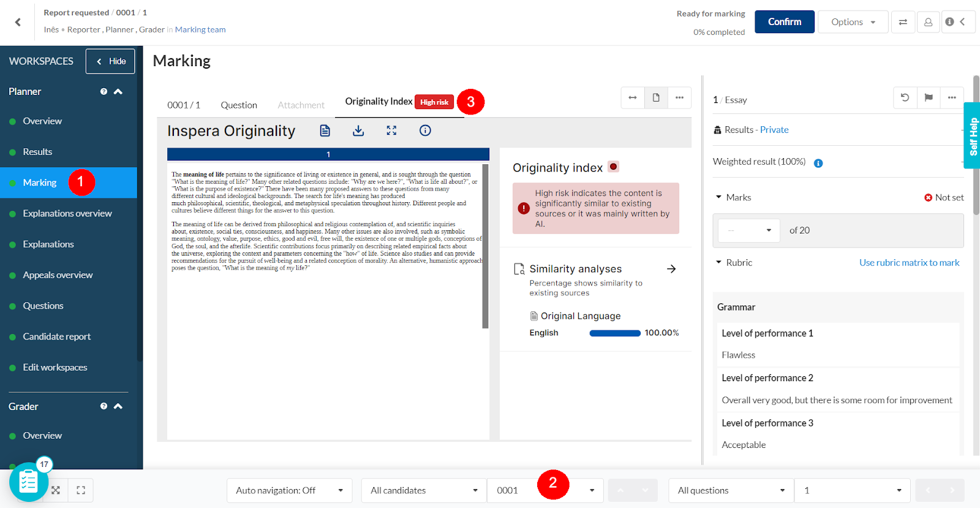Open the more options dots beside page icon
Viewport: 980px width, 508px height.
click(x=679, y=97)
